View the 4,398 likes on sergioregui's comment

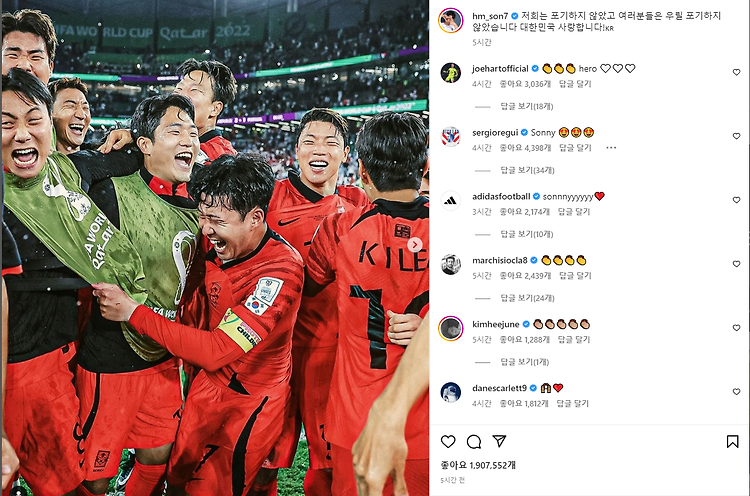click(x=525, y=148)
